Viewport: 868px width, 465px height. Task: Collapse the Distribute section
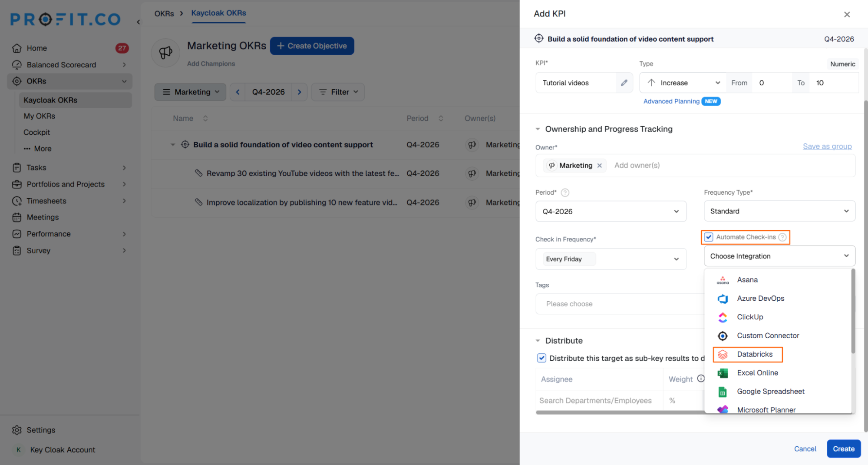pos(538,341)
